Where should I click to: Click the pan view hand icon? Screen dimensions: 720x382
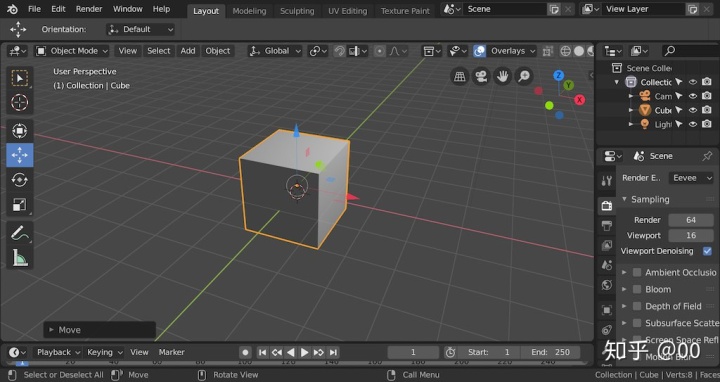click(503, 76)
